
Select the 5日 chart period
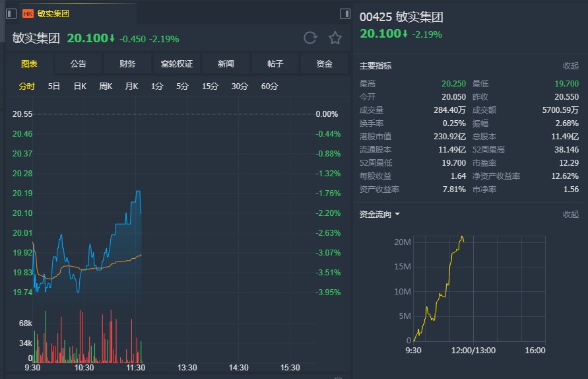click(54, 86)
